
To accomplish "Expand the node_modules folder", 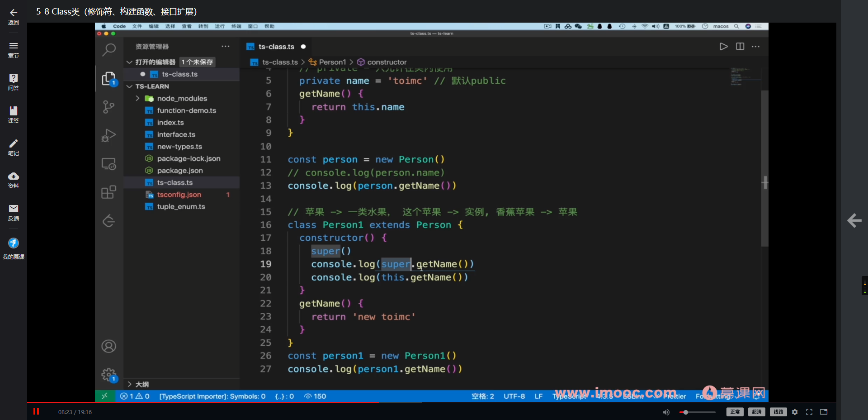I will pos(137,98).
